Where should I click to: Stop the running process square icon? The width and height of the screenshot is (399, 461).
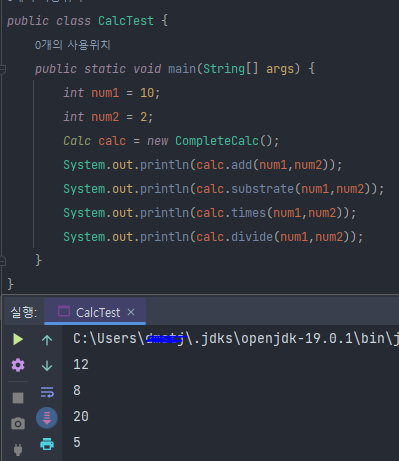pyautogui.click(x=18, y=398)
